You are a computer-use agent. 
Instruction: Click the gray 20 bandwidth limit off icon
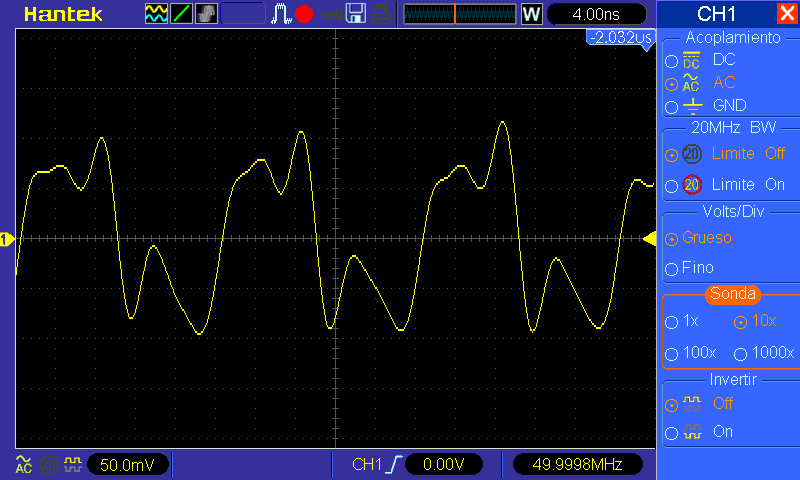click(x=692, y=154)
